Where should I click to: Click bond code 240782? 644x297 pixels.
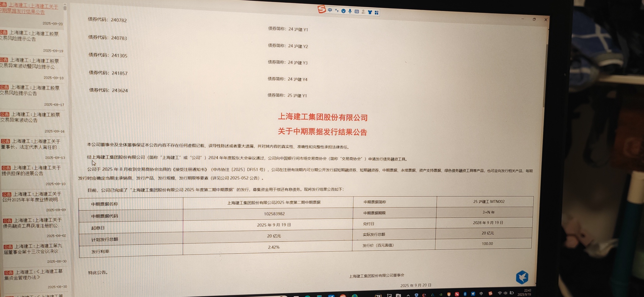tap(119, 20)
